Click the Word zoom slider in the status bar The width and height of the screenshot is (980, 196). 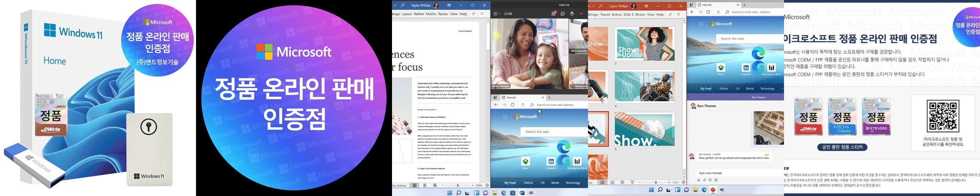click(x=457, y=185)
